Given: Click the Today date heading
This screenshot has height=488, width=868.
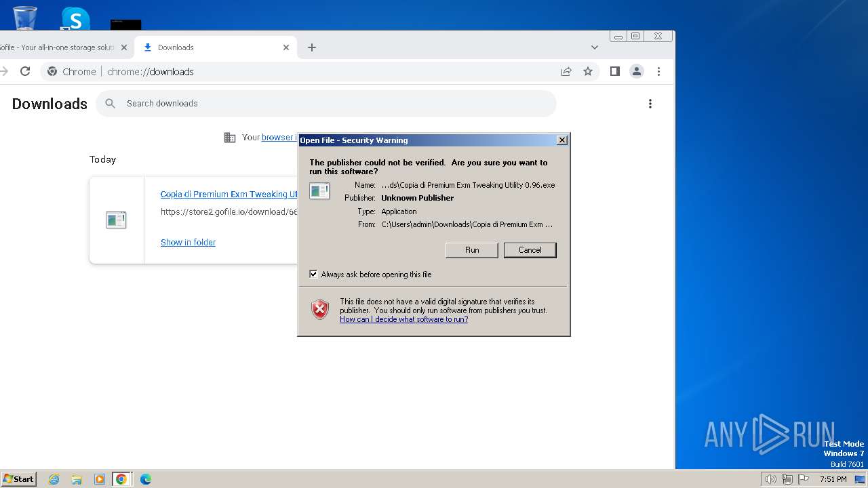Looking at the screenshot, I should (102, 159).
